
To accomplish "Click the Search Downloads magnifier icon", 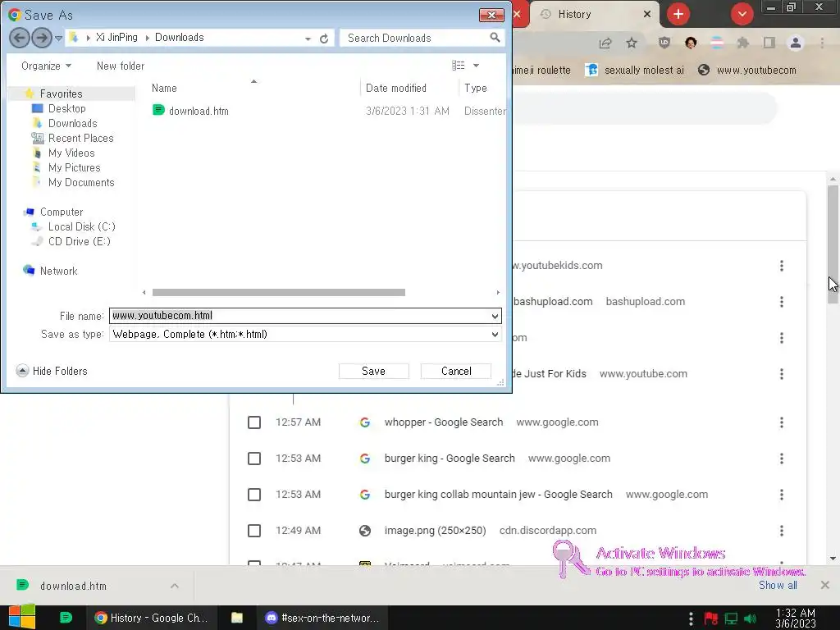I will 495,38.
